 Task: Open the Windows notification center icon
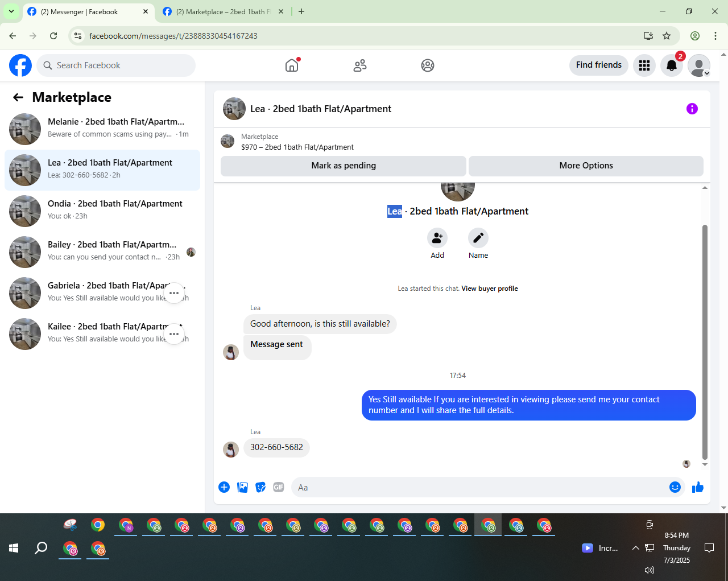709,548
